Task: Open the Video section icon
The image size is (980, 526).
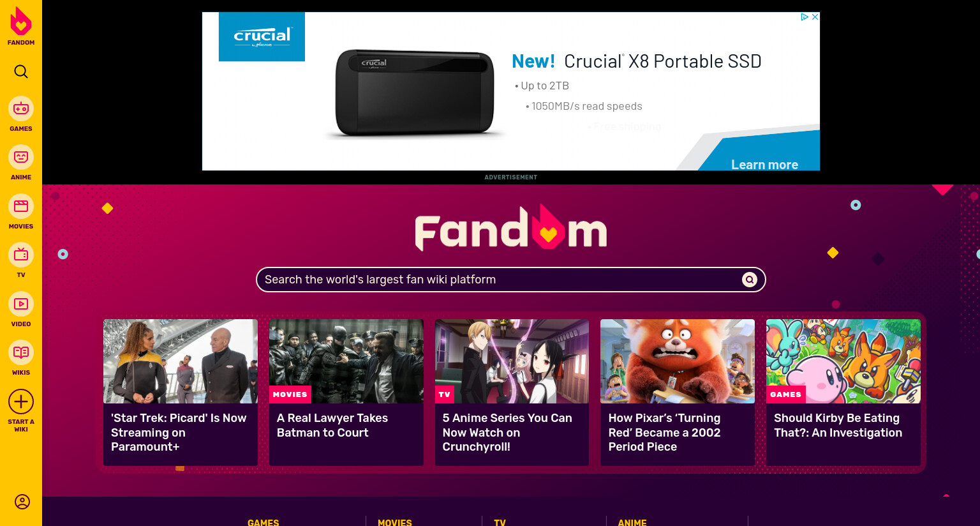Action: coord(21,304)
